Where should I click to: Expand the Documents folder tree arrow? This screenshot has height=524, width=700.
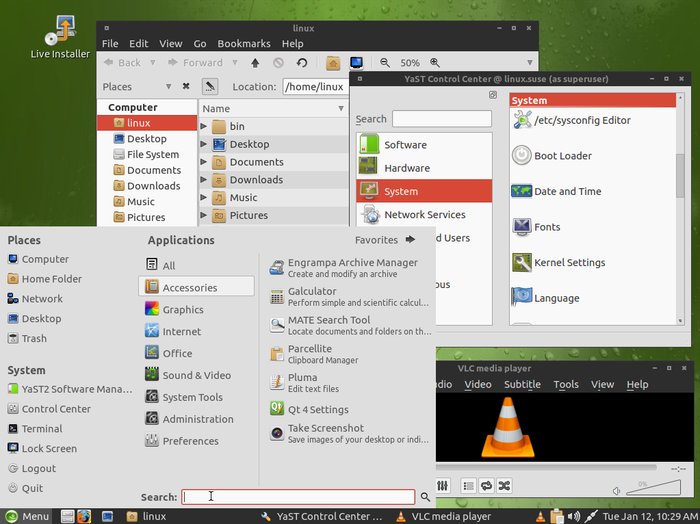(x=205, y=162)
